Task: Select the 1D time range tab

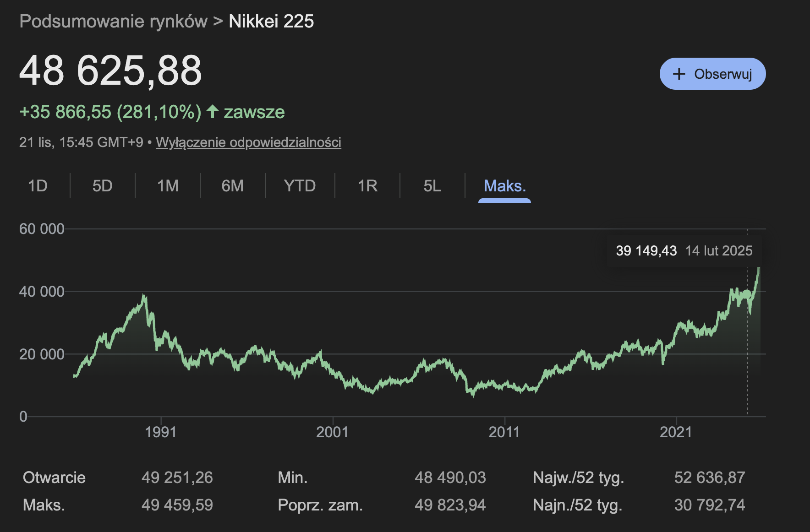Action: 38,186
